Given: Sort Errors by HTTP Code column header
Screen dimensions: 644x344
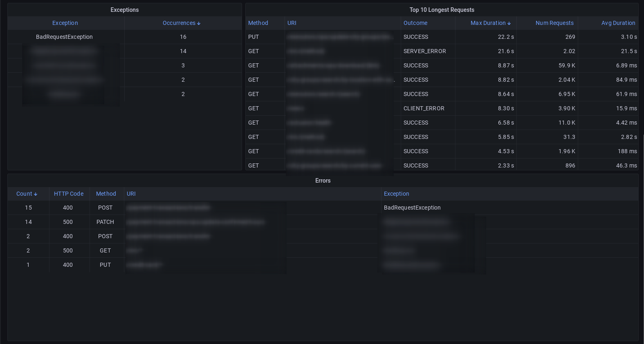Looking at the screenshot, I should tap(69, 194).
